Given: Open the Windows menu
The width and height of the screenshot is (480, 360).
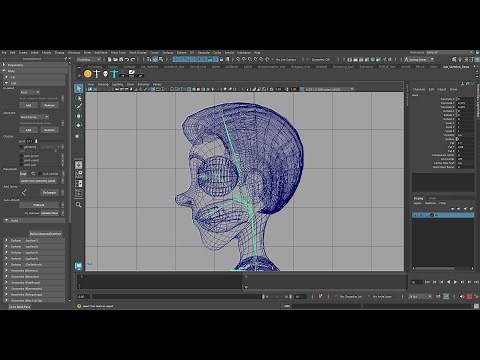Looking at the screenshot, I should click(x=74, y=53).
